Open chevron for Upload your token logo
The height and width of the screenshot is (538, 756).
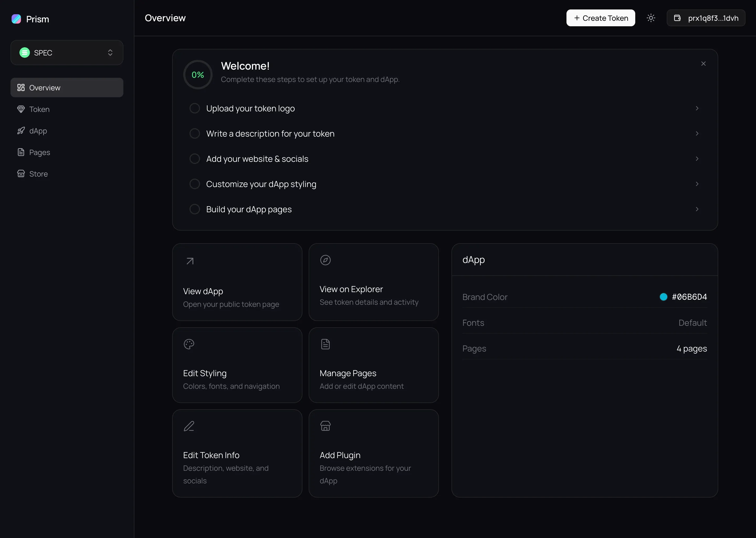[x=697, y=108]
